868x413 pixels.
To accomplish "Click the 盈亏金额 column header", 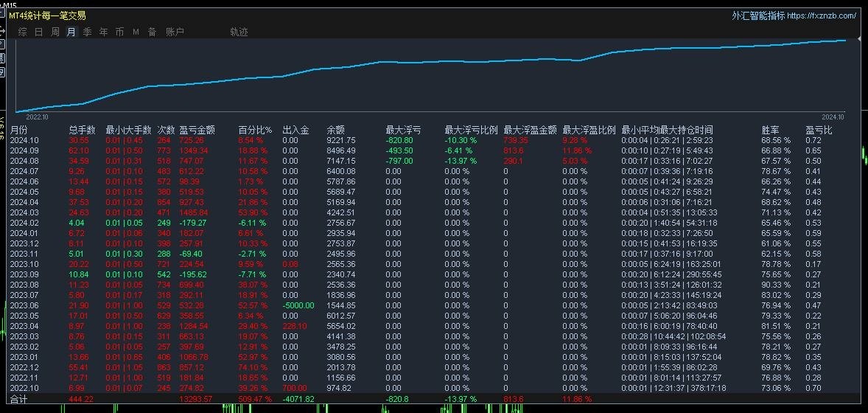I will pos(197,131).
